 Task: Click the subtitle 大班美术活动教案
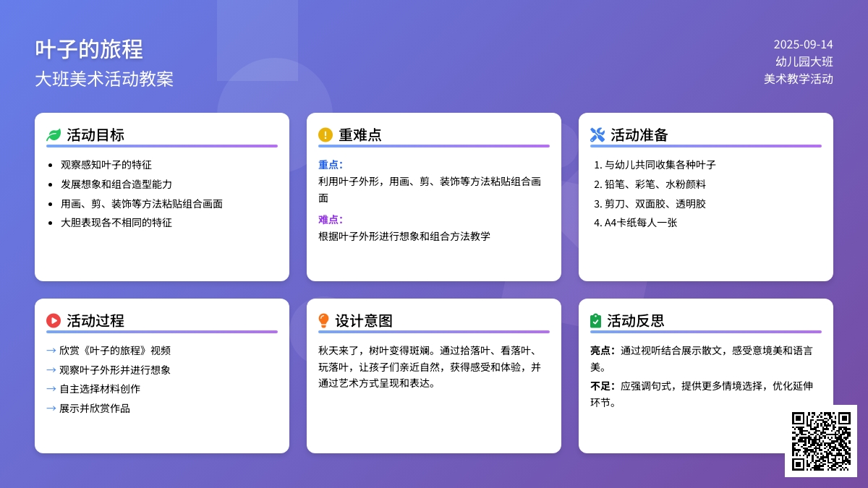coord(104,79)
